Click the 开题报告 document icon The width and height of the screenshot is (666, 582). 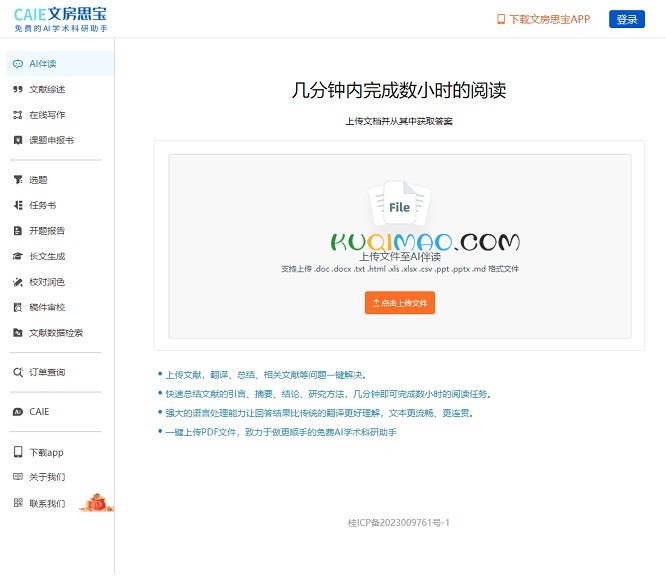[x=17, y=231]
